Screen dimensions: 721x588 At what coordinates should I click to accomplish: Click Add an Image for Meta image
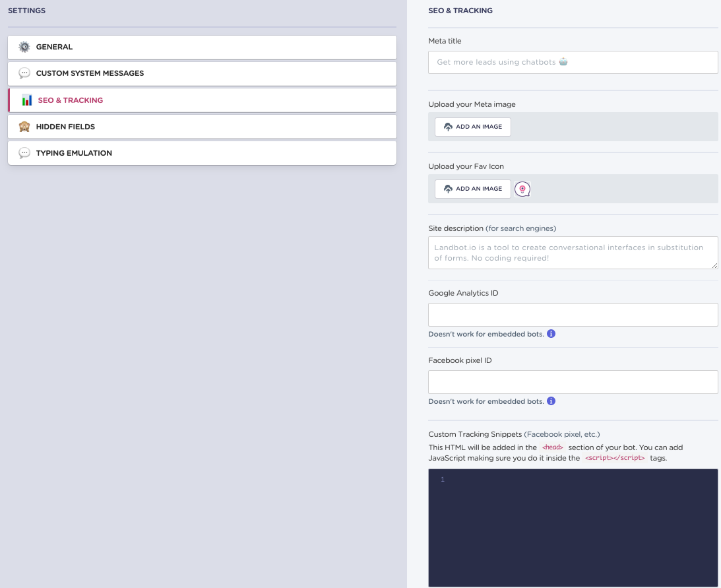point(473,127)
